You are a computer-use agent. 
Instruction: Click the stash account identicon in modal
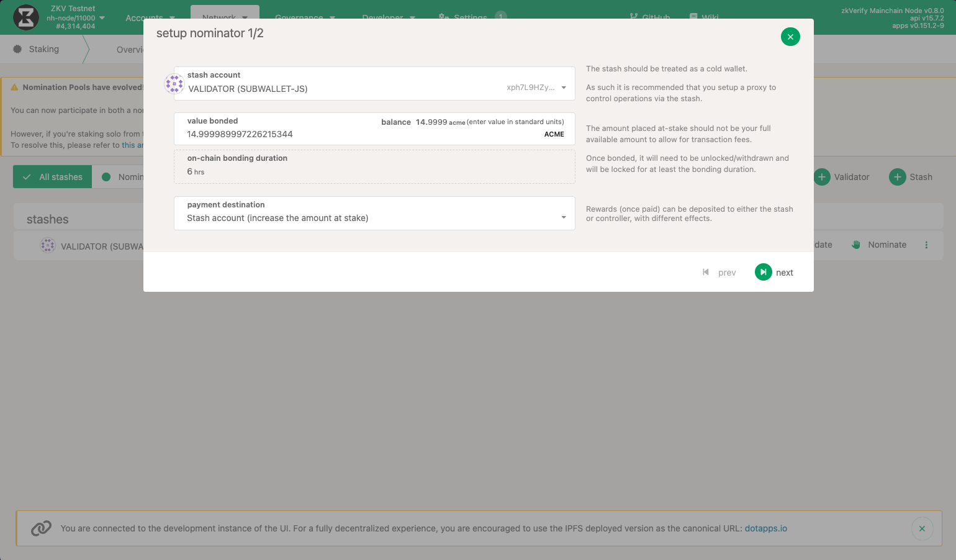(x=174, y=83)
